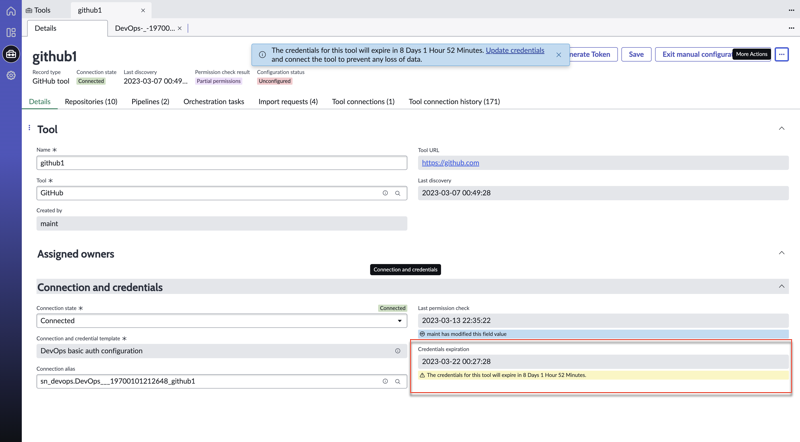Click the Last discovery field in Tool section
This screenshot has height=442, width=800.
[x=603, y=193]
